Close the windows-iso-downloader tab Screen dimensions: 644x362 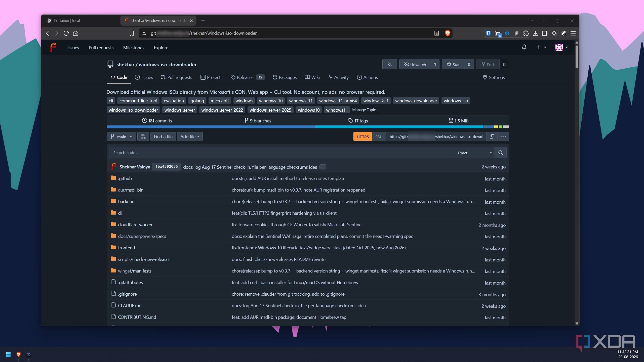(191, 21)
